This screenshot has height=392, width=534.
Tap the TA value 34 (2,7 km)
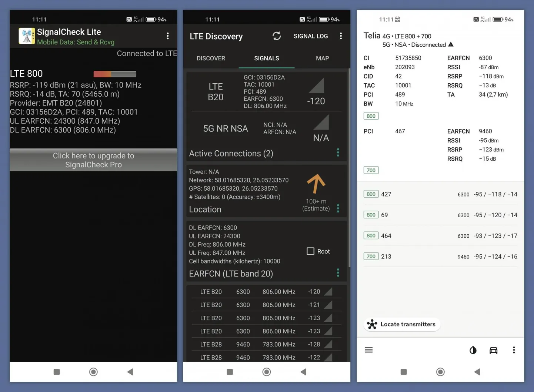[x=493, y=94]
